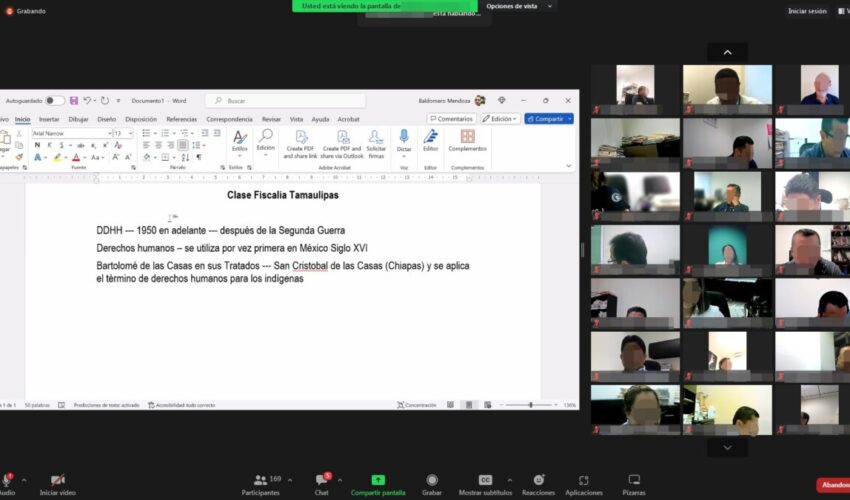Viewport: 850px width, 500px height.
Task: Undo last action in Word
Action: [x=87, y=100]
